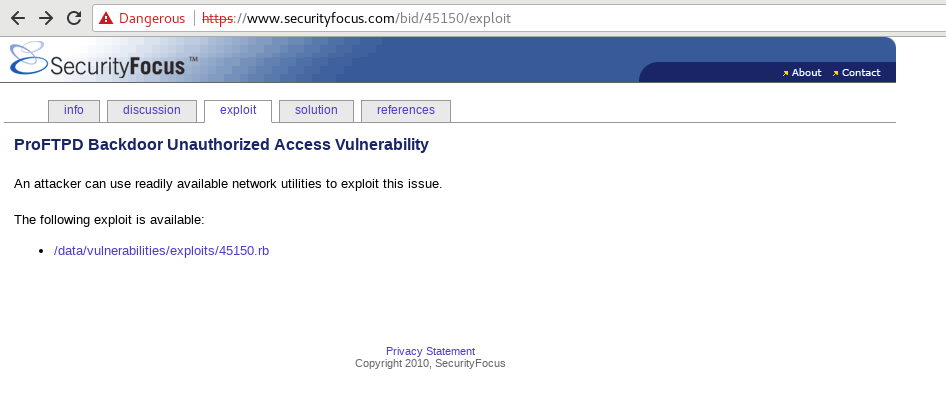Open the solution tab
This screenshot has height=412, width=946.
tap(316, 111)
